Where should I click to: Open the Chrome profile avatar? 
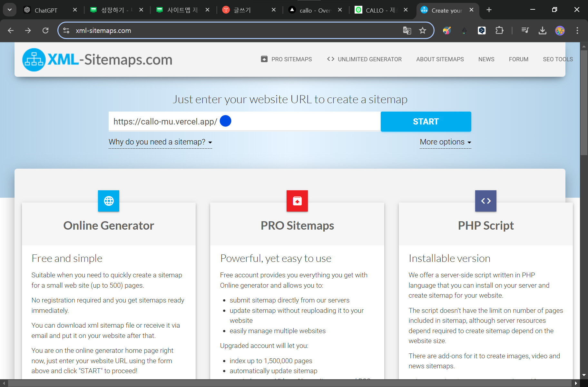tap(560, 31)
